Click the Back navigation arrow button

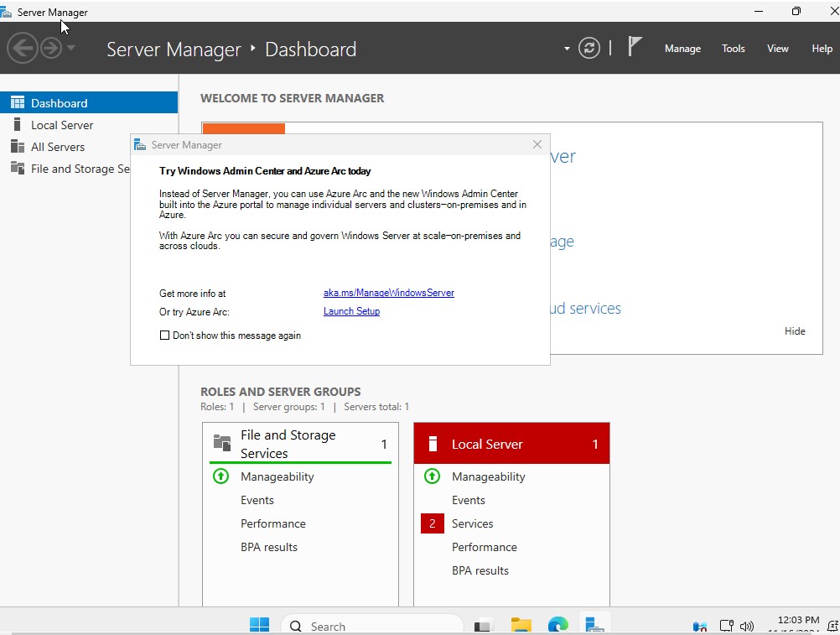click(x=22, y=49)
